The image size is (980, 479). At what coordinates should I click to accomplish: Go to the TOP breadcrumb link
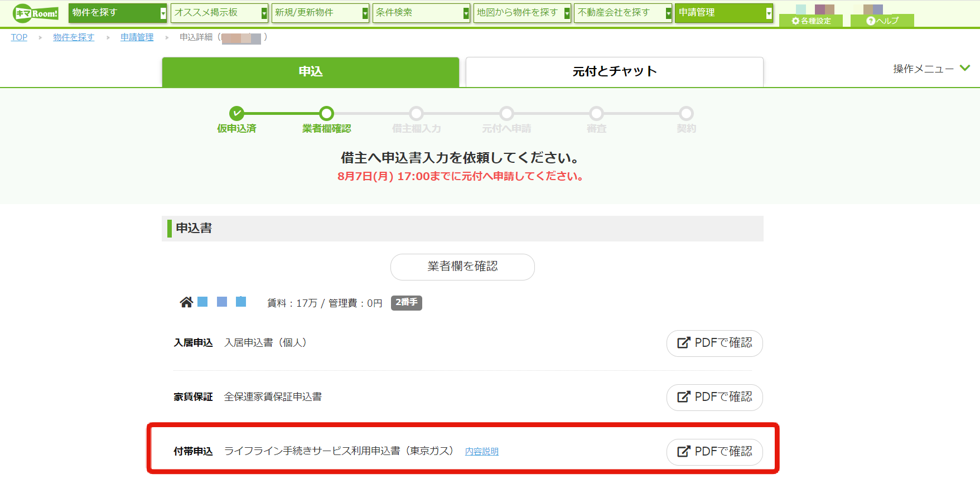19,37
